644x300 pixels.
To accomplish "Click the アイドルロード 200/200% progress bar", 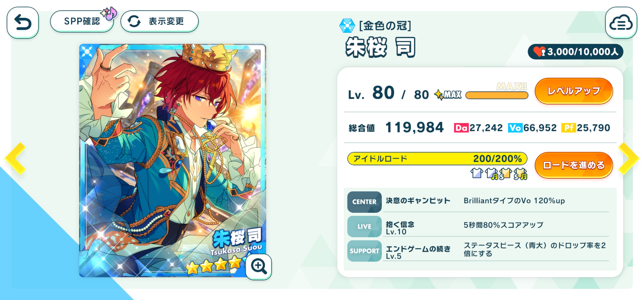I will coord(437,159).
